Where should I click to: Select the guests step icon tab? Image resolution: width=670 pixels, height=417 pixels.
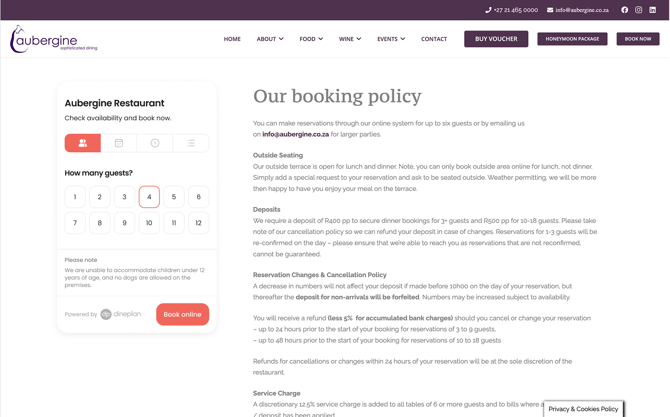[83, 143]
